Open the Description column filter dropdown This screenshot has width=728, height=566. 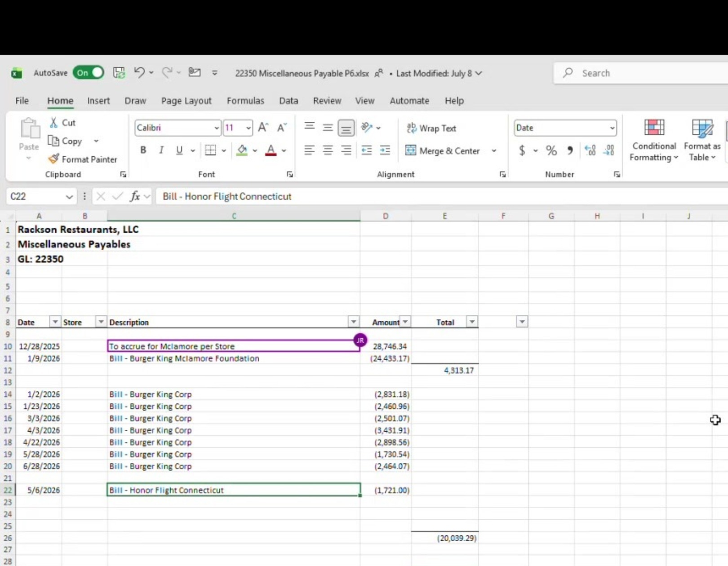click(354, 322)
